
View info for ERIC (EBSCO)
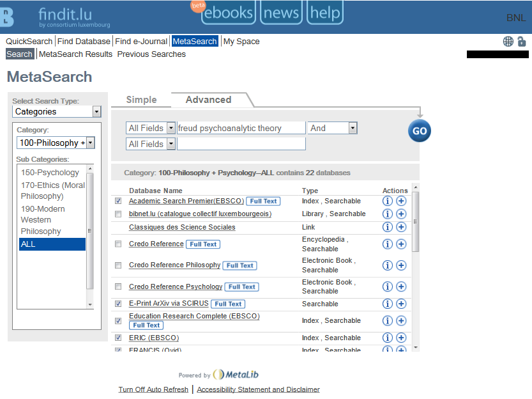coord(387,338)
